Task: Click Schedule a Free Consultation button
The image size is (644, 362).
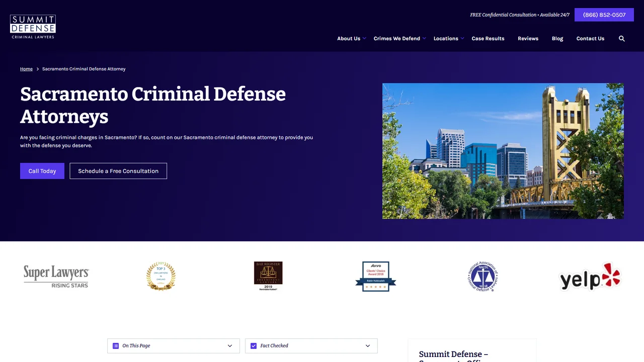Action: [118, 171]
